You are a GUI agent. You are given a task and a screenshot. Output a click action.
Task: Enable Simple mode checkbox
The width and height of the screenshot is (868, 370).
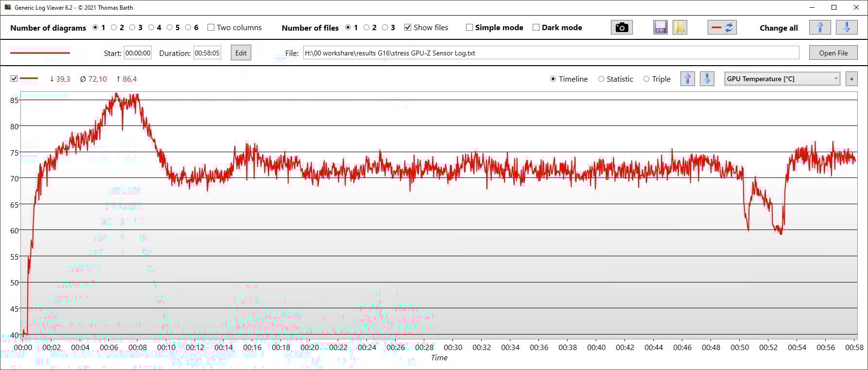pyautogui.click(x=469, y=28)
